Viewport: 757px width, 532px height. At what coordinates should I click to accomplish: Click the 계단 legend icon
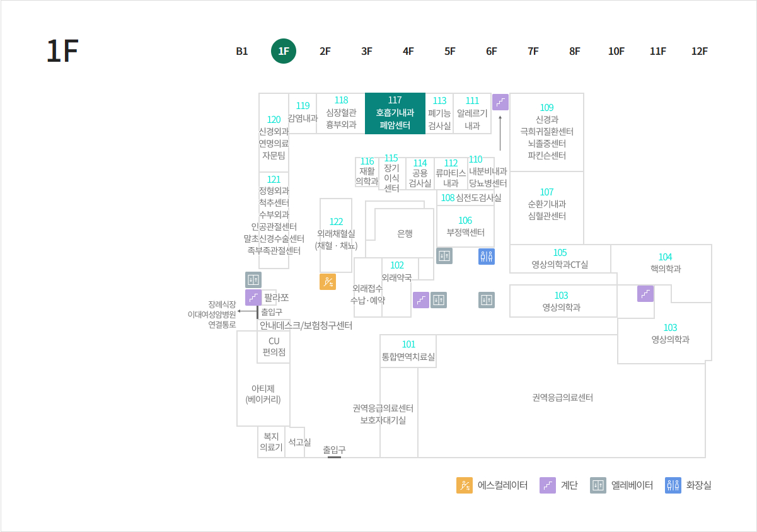click(547, 485)
